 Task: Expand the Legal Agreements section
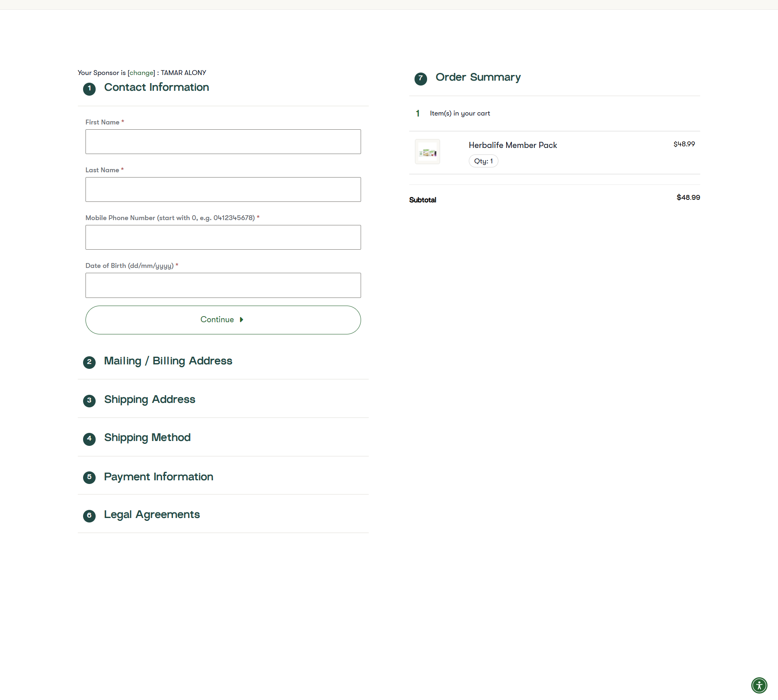tap(152, 515)
